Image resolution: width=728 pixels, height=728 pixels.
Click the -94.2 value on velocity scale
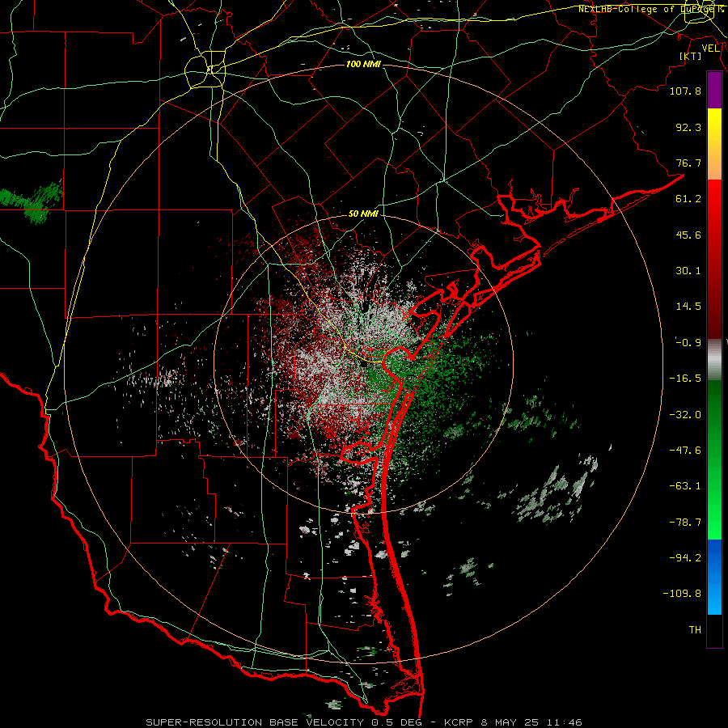[x=685, y=557]
